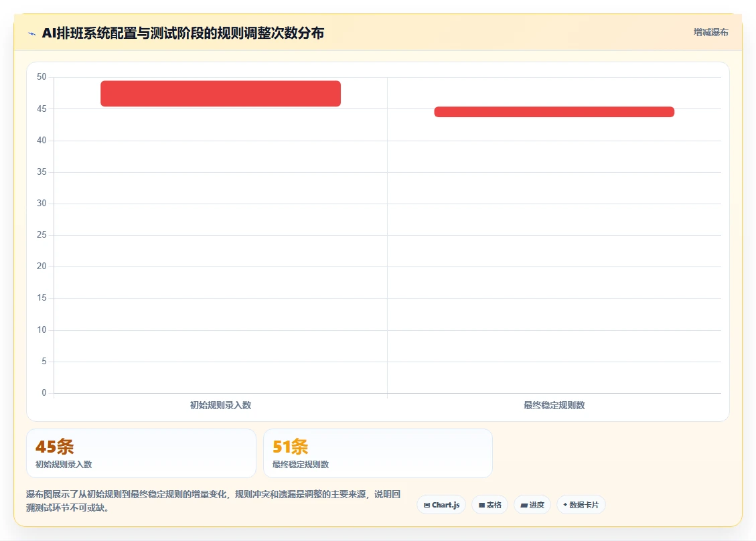Click the 进度 tag
The width and height of the screenshot is (756, 541).
click(532, 505)
